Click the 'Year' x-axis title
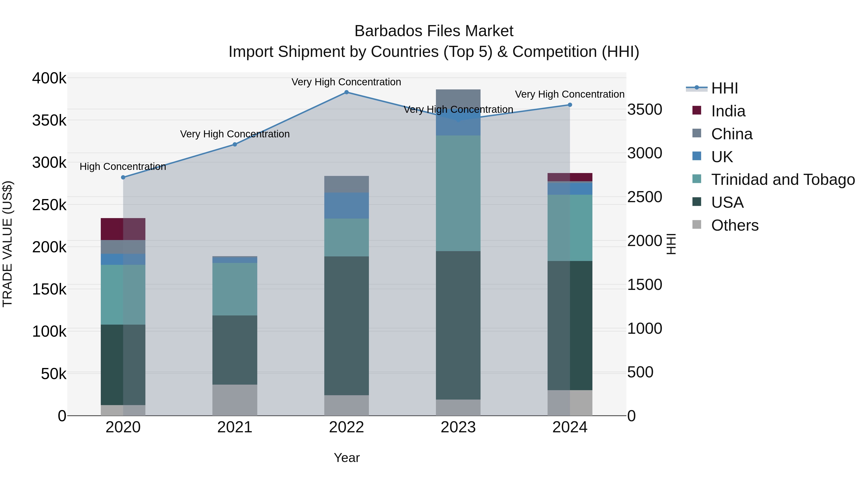This screenshot has width=868, height=488. 347,458
